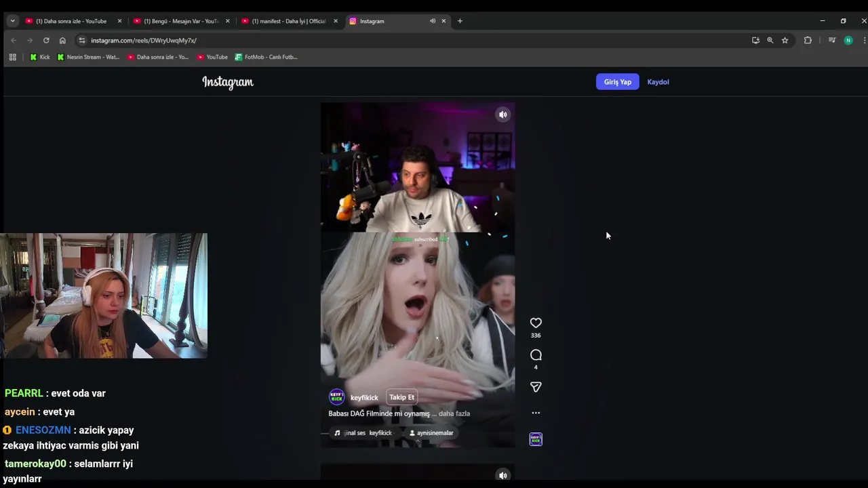Open comments on the keyfikick reel
The image size is (868, 488).
pyautogui.click(x=536, y=355)
